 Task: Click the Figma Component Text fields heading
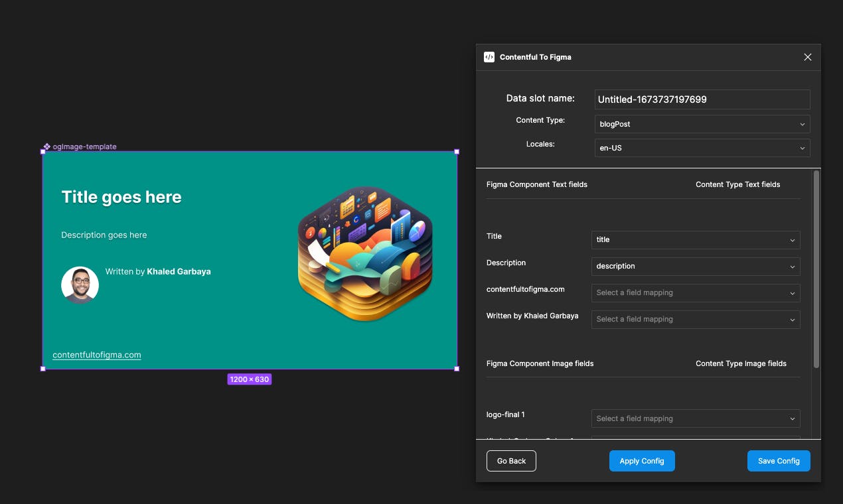point(537,184)
